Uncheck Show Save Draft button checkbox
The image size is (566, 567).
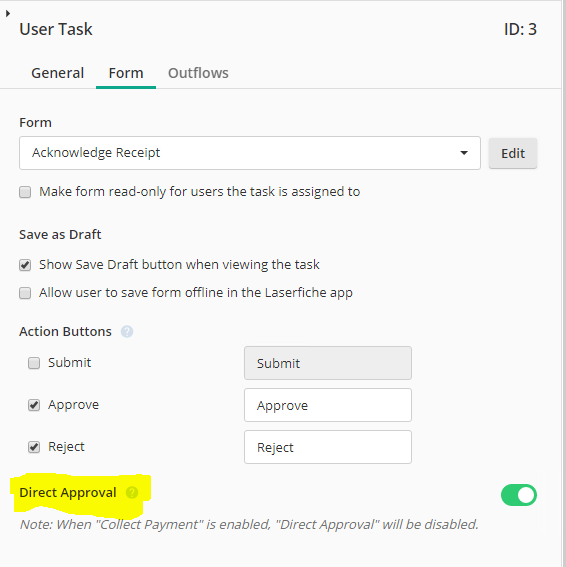(x=25, y=265)
